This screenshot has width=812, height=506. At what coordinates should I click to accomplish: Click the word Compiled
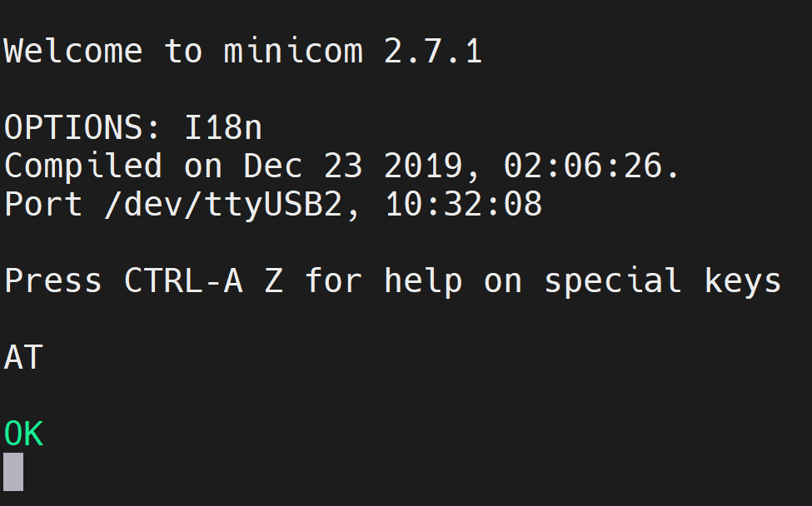click(82, 166)
